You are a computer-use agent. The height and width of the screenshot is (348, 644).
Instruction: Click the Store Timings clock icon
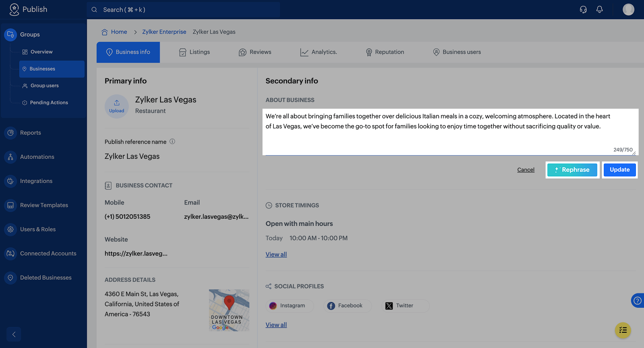tap(269, 205)
